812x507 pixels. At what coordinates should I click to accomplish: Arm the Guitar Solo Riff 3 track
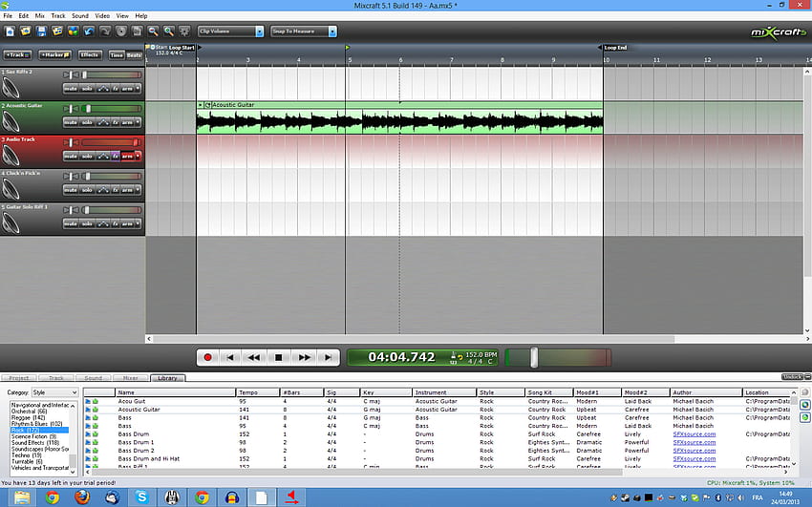point(127,223)
